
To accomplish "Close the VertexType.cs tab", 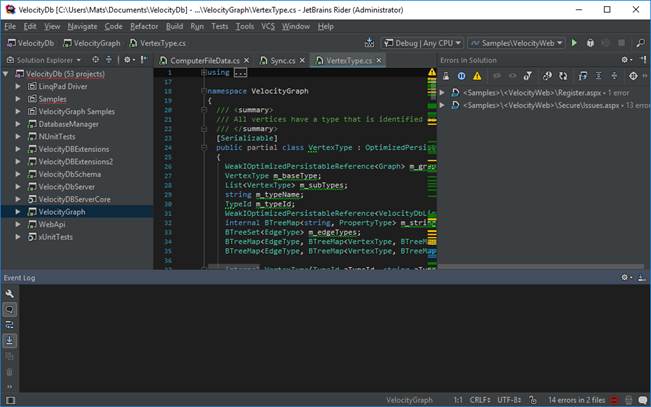I will pos(379,61).
